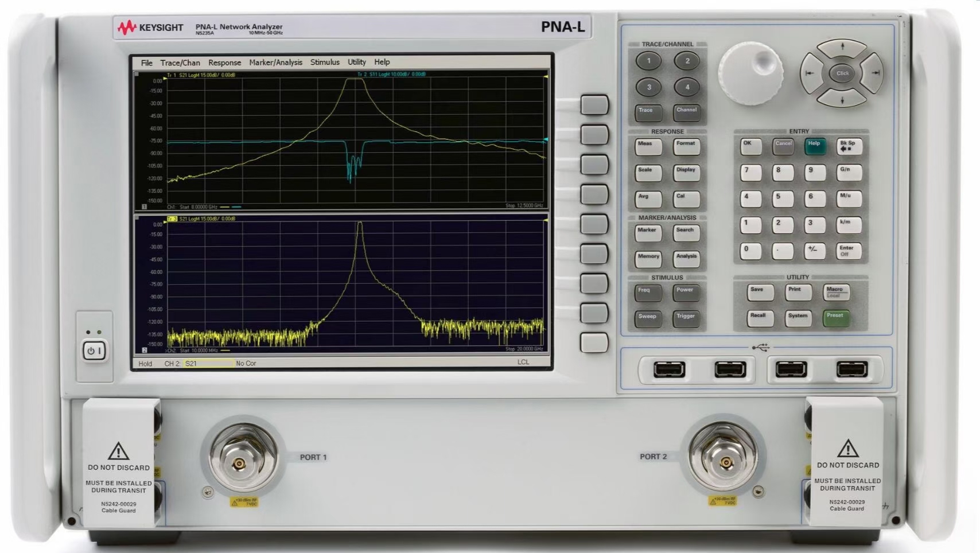The image size is (980, 553).
Task: Push the plus/minus sign key
Action: (x=815, y=251)
